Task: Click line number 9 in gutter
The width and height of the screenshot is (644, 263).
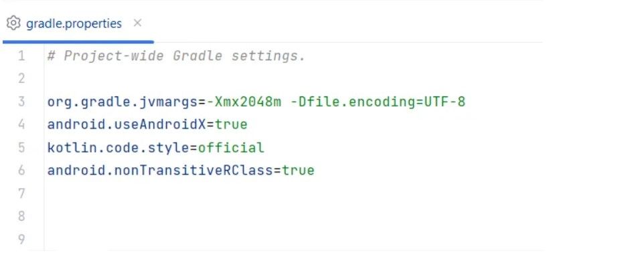Action: [21, 239]
